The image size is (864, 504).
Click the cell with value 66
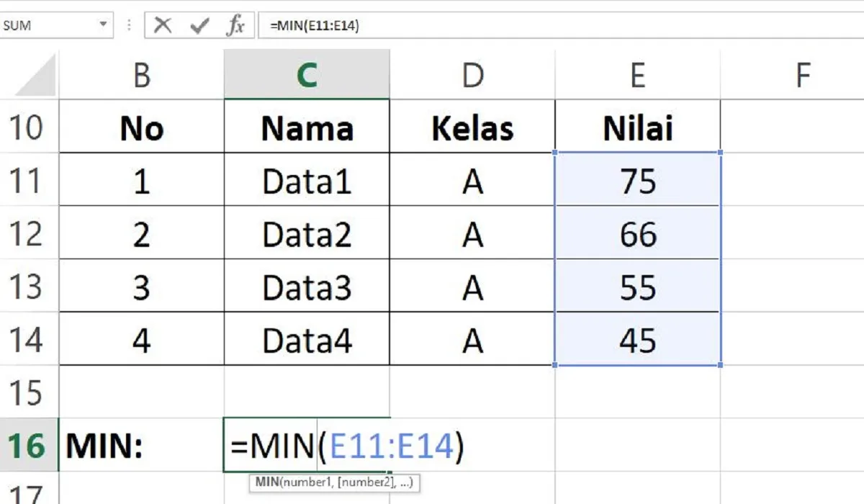(638, 233)
